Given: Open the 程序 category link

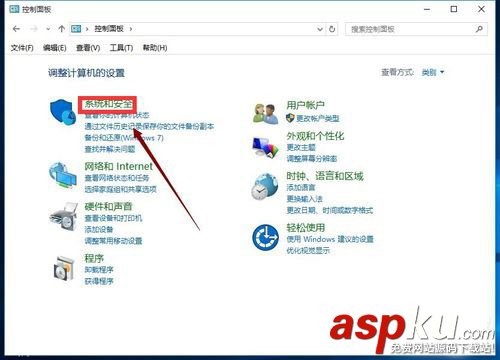Looking at the screenshot, I should click(94, 258).
